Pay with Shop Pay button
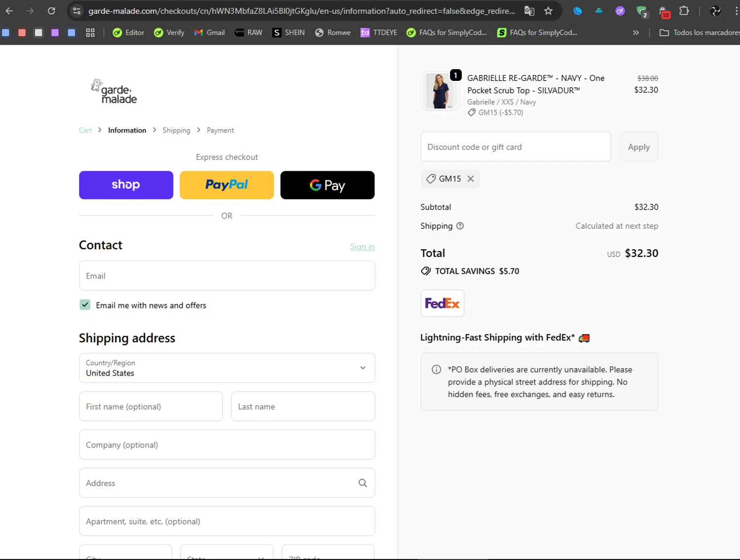The width and height of the screenshot is (740, 560). point(126,185)
